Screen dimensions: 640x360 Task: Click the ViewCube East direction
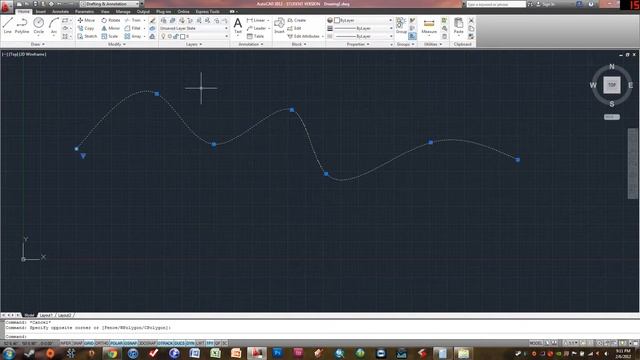tap(630, 85)
